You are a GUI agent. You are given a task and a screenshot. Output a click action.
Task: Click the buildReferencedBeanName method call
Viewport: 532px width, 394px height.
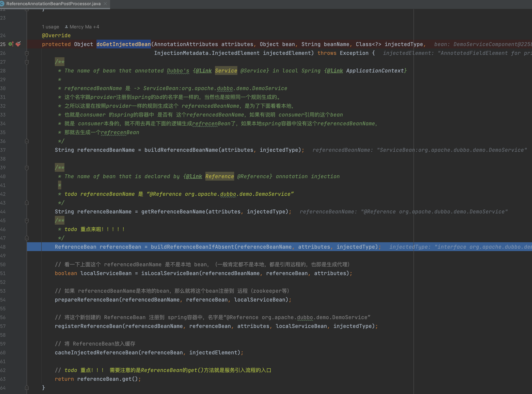tap(181, 150)
